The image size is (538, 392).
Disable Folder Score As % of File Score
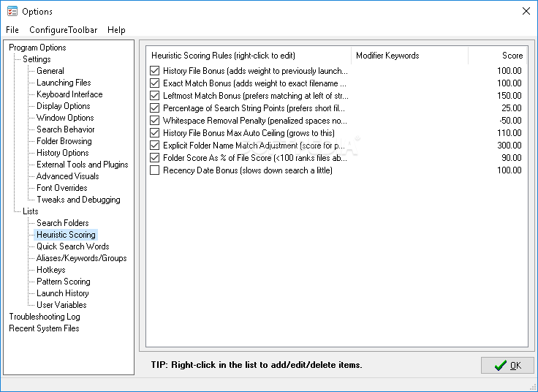pos(155,158)
